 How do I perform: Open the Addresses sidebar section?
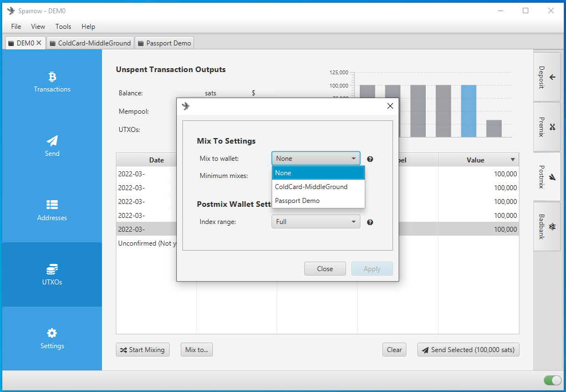(52, 211)
